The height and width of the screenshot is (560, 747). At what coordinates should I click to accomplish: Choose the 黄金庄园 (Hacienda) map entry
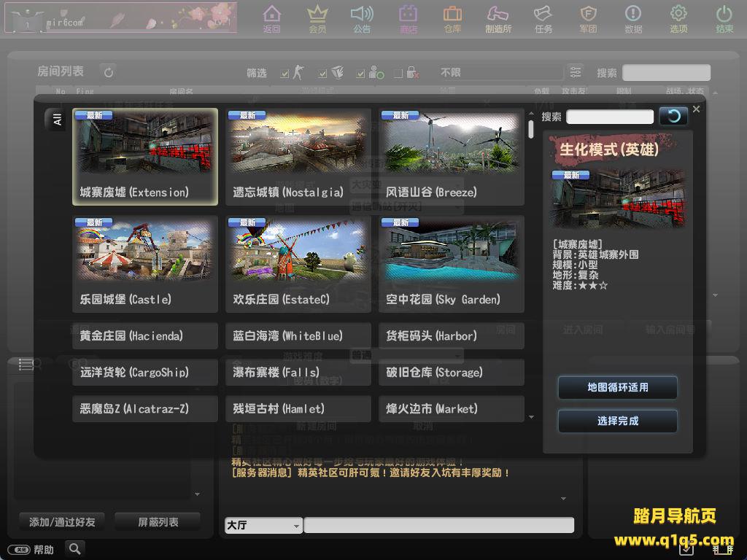pyautogui.click(x=145, y=336)
